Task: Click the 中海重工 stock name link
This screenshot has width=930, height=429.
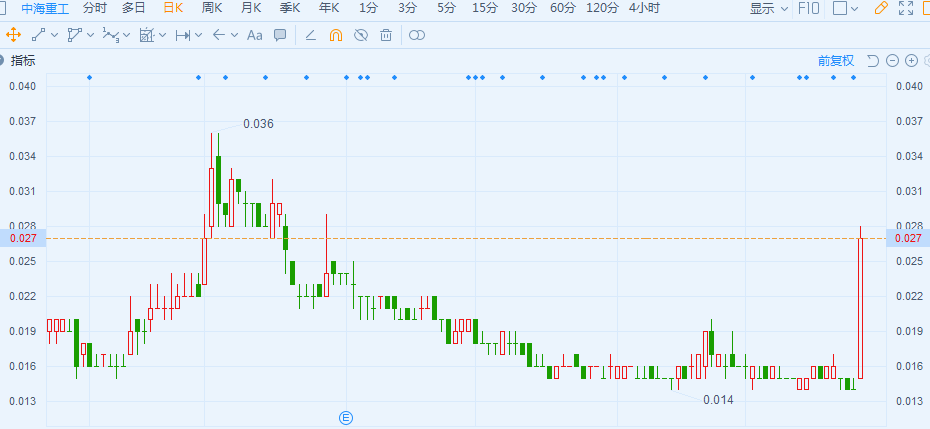Action: point(45,8)
